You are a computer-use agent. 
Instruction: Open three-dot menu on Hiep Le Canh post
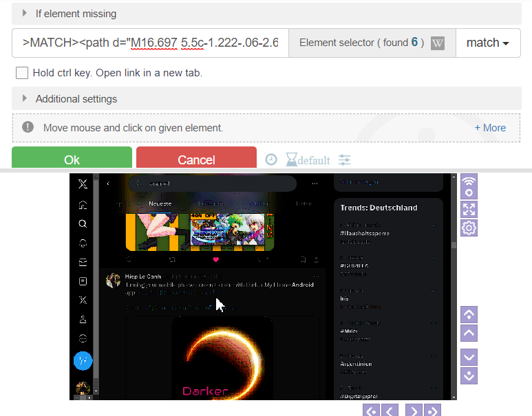[316, 276]
